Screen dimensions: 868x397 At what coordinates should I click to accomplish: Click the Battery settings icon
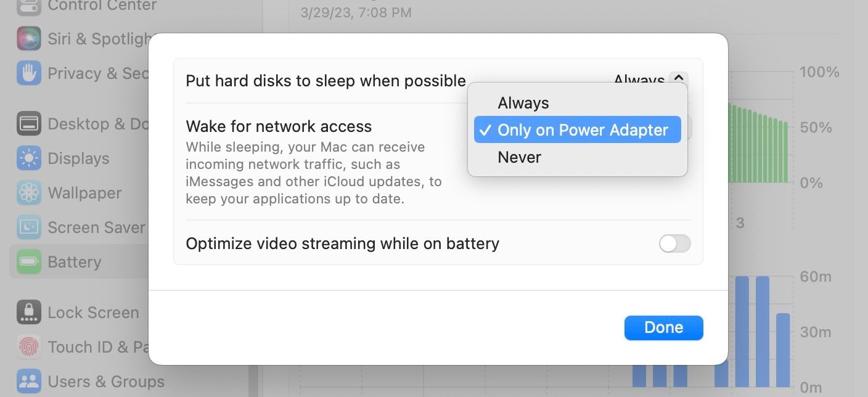pyautogui.click(x=27, y=262)
